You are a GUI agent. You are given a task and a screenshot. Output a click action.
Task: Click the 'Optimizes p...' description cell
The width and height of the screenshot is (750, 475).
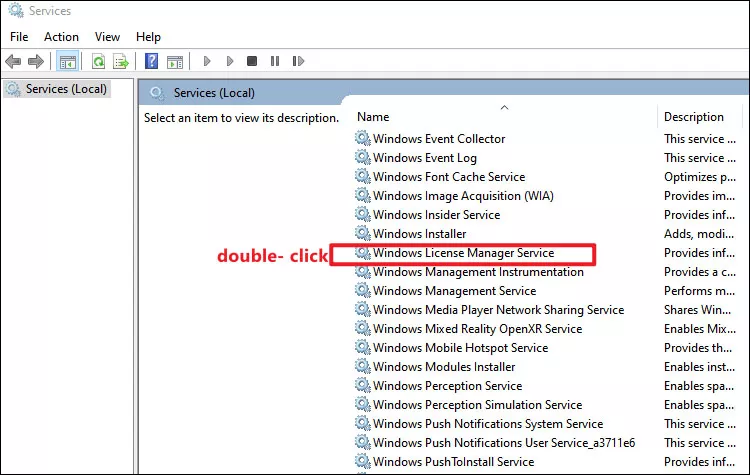700,177
